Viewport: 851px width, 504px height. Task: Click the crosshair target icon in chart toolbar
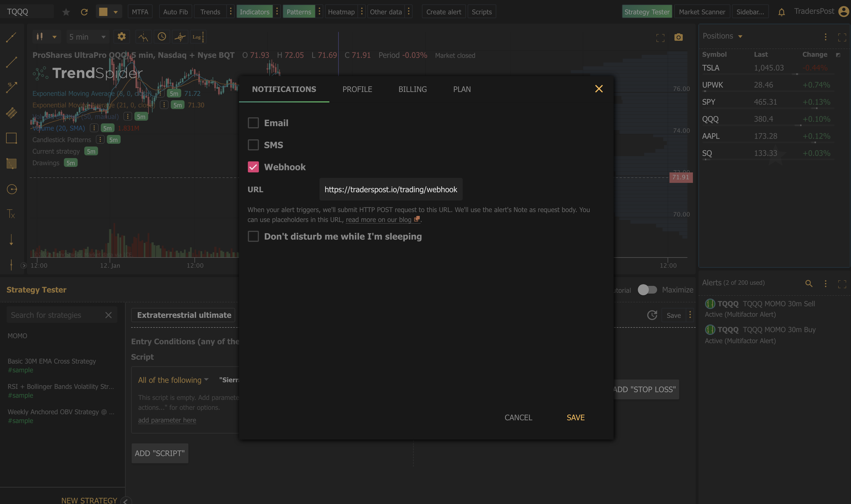coord(180,37)
